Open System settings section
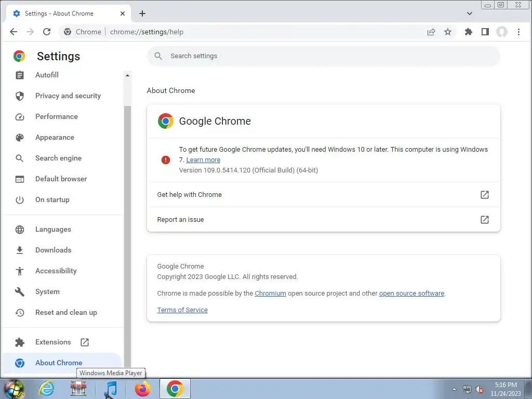The width and height of the screenshot is (532, 399). (47, 292)
